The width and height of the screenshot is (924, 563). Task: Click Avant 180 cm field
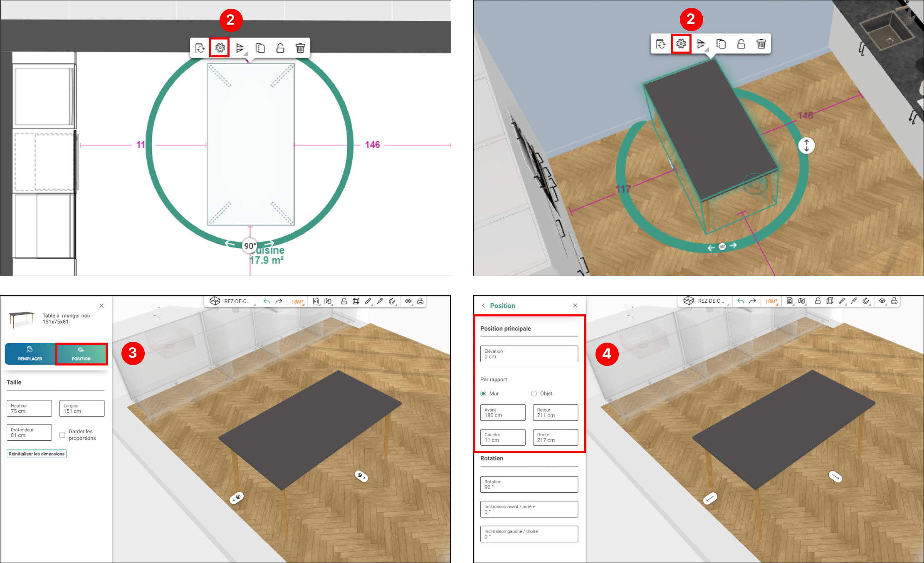click(x=503, y=412)
